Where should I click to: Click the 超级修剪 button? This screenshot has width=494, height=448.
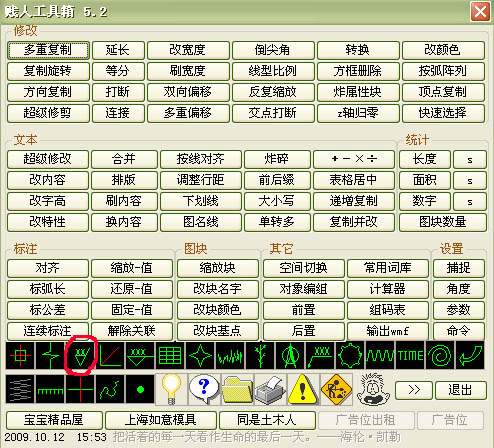48,113
